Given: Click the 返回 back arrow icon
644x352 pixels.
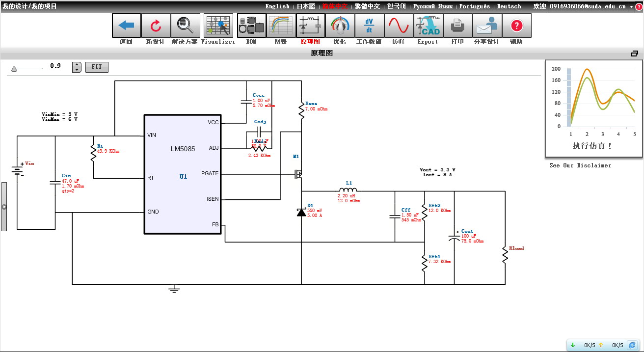Looking at the screenshot, I should coord(126,26).
